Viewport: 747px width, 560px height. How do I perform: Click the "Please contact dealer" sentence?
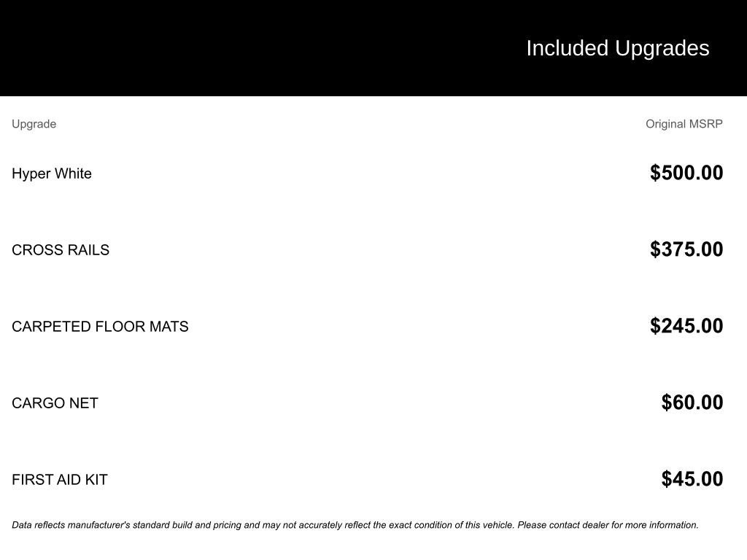tap(607, 525)
